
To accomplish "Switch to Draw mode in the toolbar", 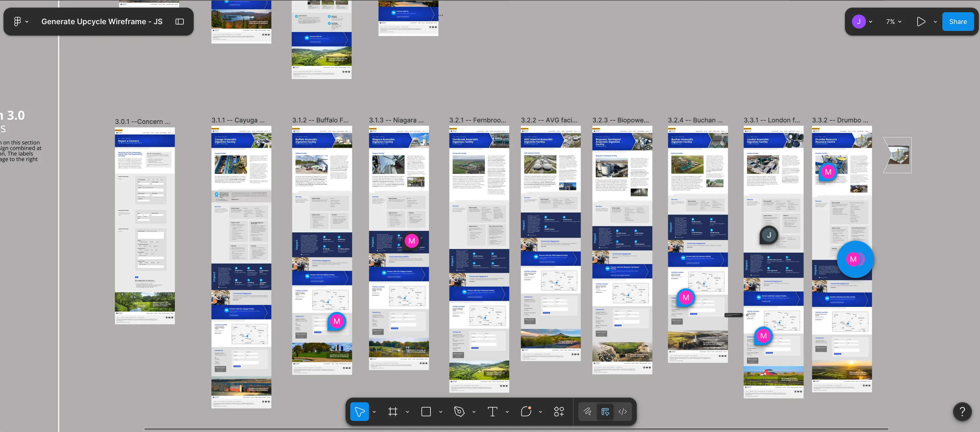I will point(587,412).
